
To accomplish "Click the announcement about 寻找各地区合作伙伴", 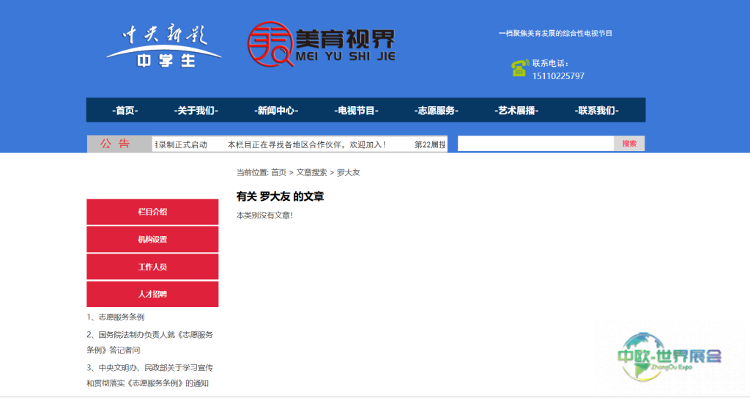I will [x=307, y=144].
